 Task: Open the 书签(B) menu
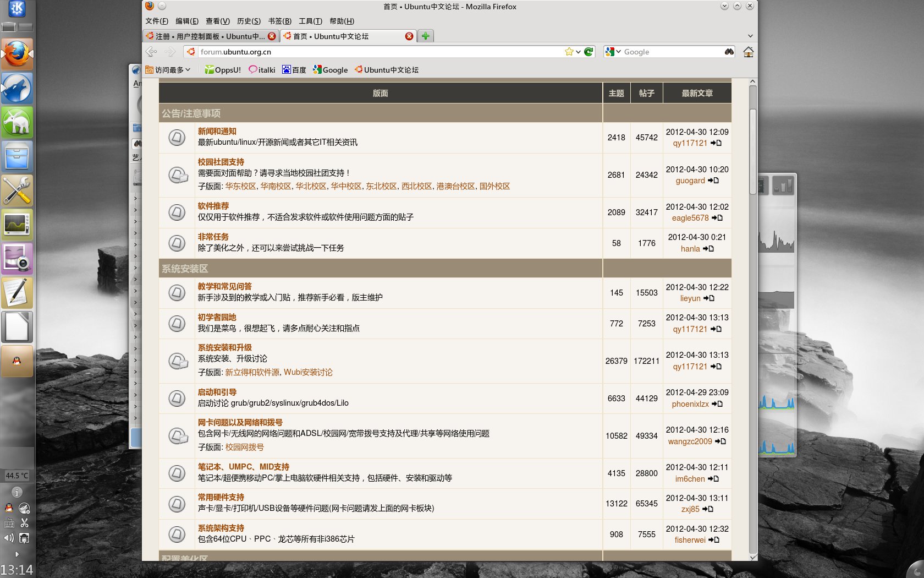[x=280, y=21]
